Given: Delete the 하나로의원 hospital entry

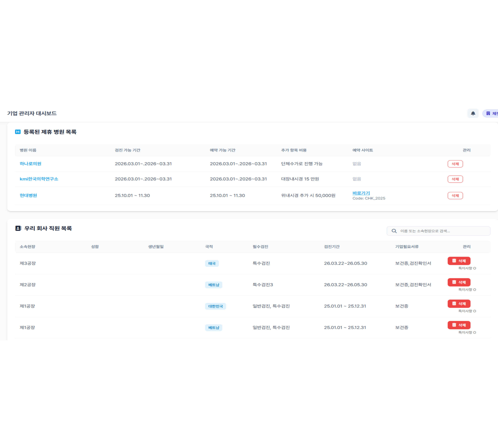Looking at the screenshot, I should 455,164.
